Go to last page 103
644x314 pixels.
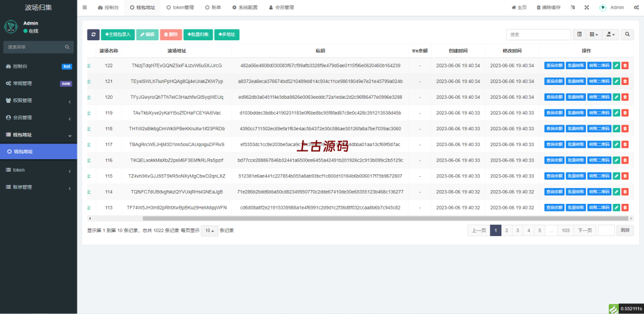coord(565,230)
